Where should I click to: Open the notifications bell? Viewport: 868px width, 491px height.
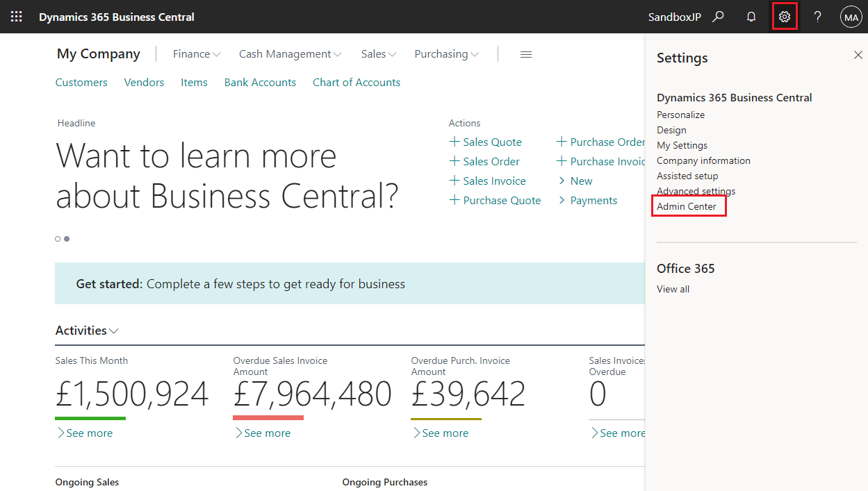coord(751,16)
